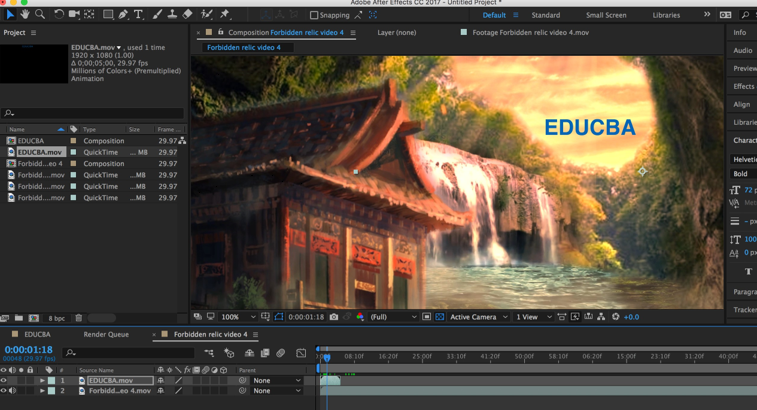
Task: Toggle quality switch for Forbidd...eo 4.mov layer
Action: pos(178,391)
